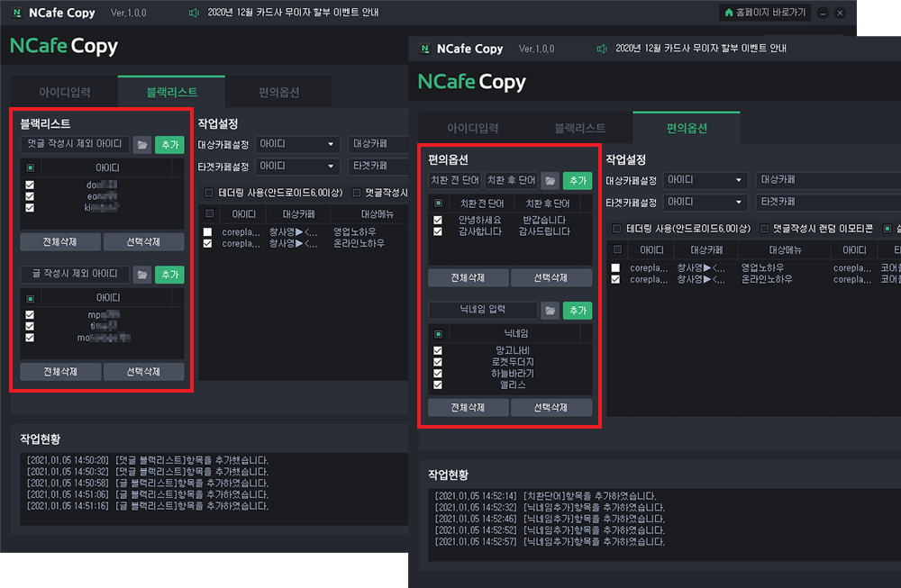Uncheck 안녕하세요 replacement row
Screen dimensions: 901x588
click(438, 220)
